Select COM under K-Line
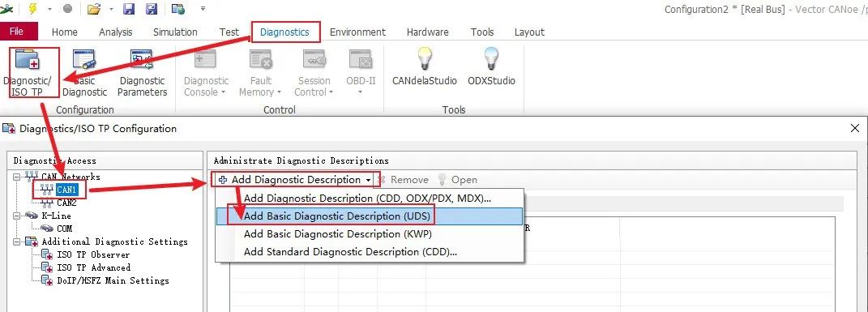This screenshot has height=312, width=868. [x=64, y=229]
